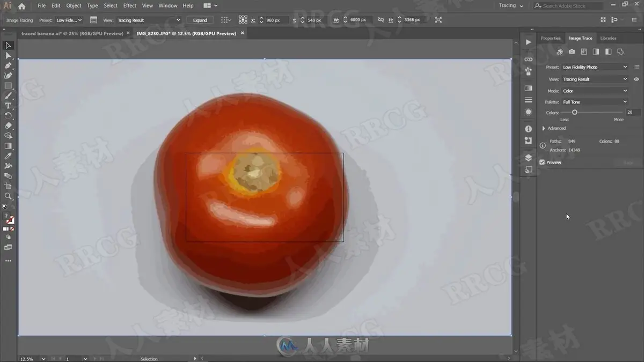This screenshot has height=362, width=644.
Task: Select the Pen tool
Action: point(8,66)
